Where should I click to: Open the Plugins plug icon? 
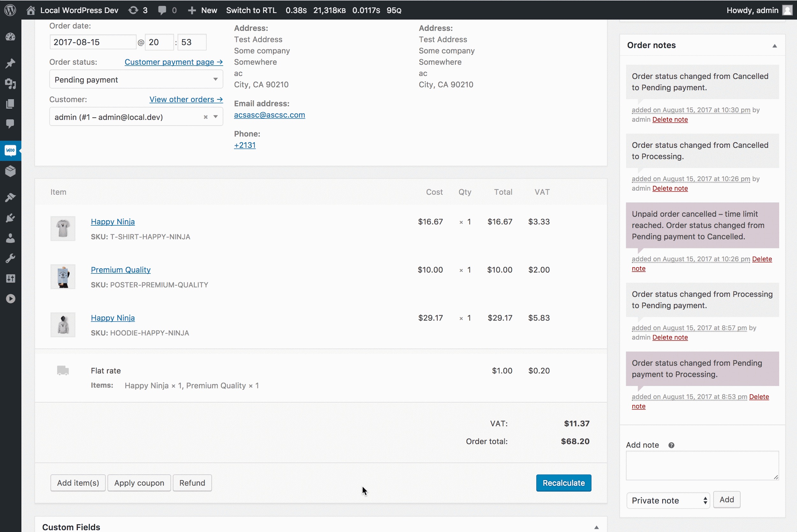tap(10, 217)
